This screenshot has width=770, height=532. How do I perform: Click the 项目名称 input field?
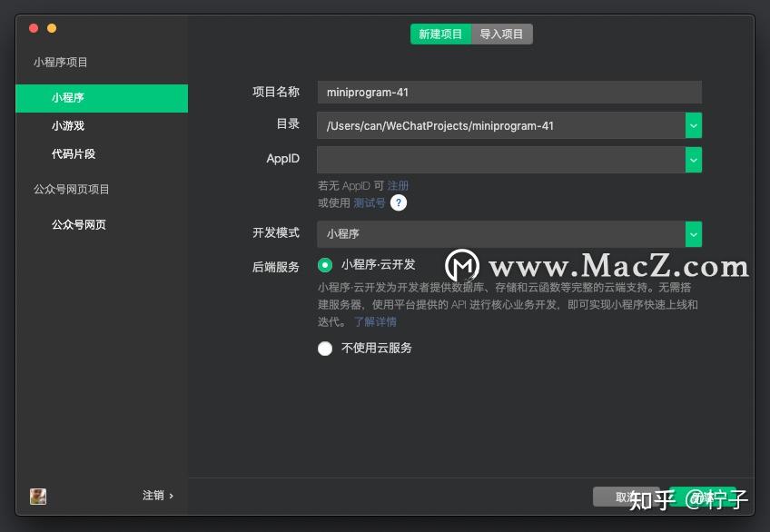508,92
